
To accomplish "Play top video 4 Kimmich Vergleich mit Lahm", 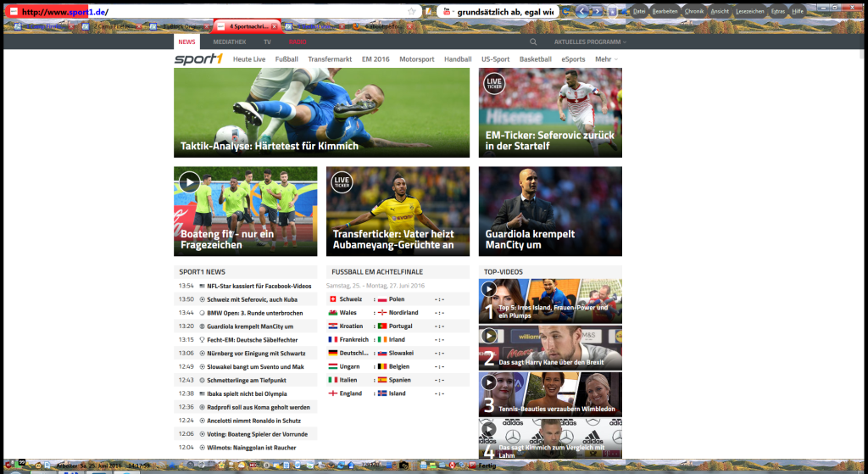I will pyautogui.click(x=488, y=429).
